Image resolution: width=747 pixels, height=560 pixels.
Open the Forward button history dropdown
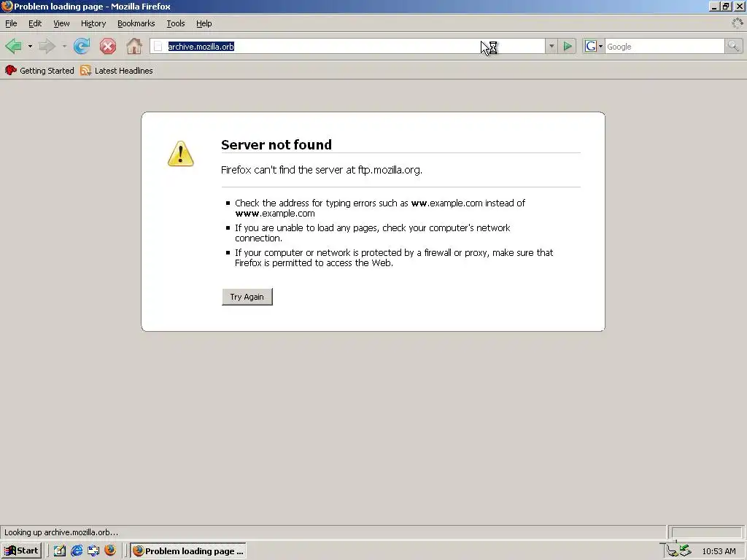64,46
